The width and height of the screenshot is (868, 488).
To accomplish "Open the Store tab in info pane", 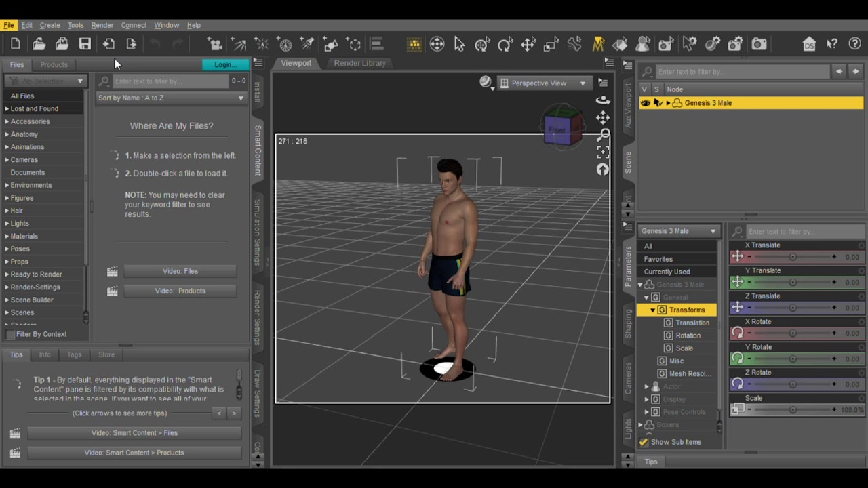I will tap(106, 354).
